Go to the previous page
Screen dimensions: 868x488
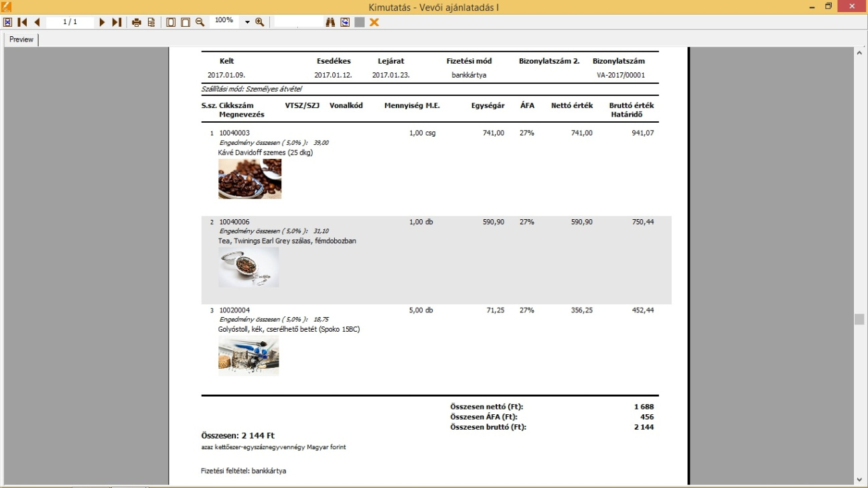point(37,22)
